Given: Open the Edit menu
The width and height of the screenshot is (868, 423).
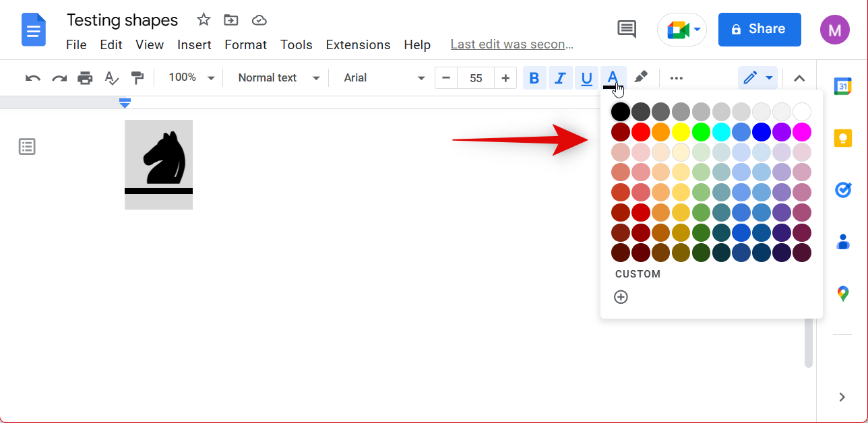Looking at the screenshot, I should [111, 45].
